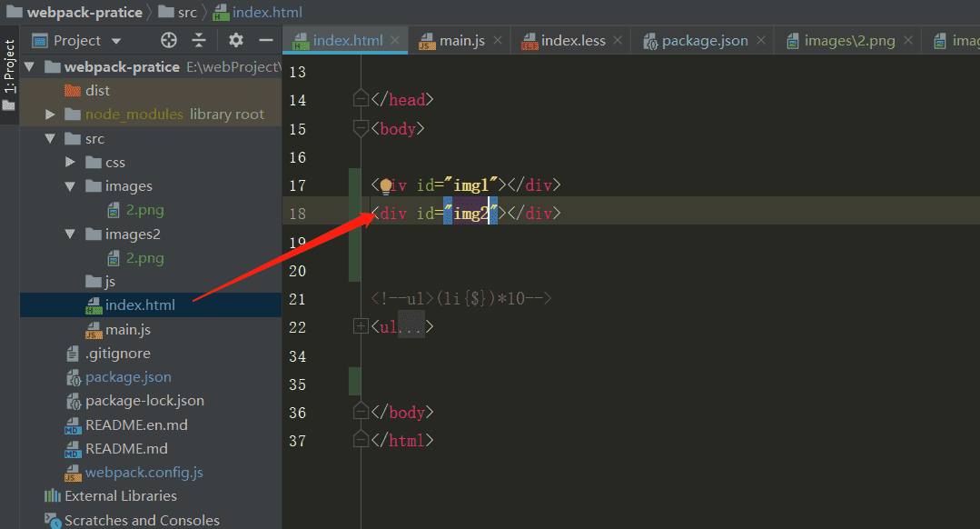The width and height of the screenshot is (980, 529).
Task: Select index.html in project tree
Action: (x=131, y=305)
